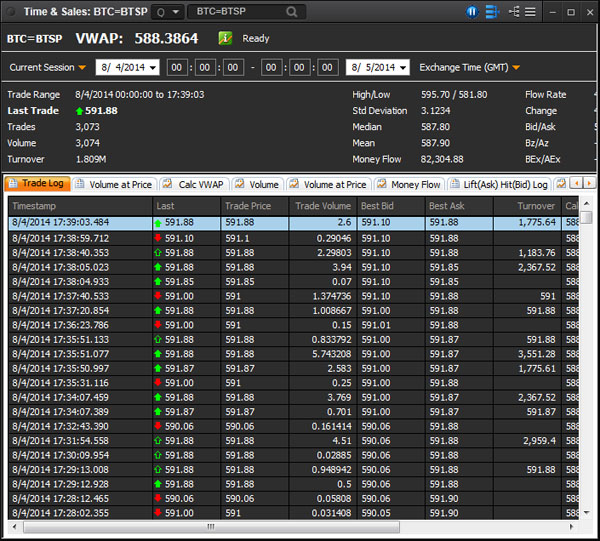600x541 pixels.
Task: Click the Trades count 3,073
Action: pos(87,127)
